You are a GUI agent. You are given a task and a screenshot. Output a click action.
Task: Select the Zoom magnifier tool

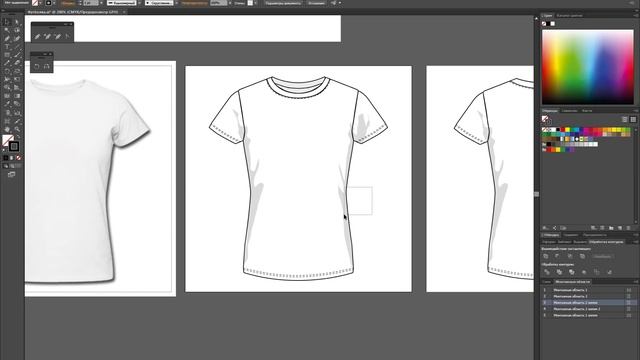pos(17,129)
